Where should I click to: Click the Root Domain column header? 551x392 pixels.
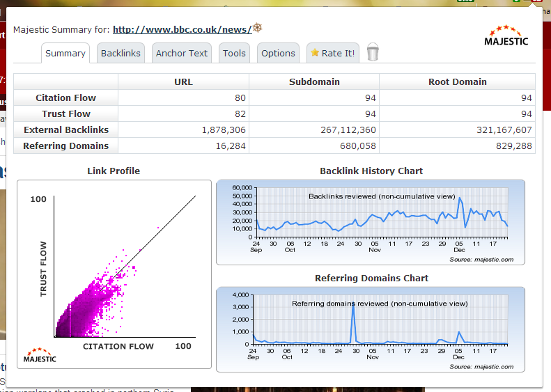pyautogui.click(x=457, y=81)
